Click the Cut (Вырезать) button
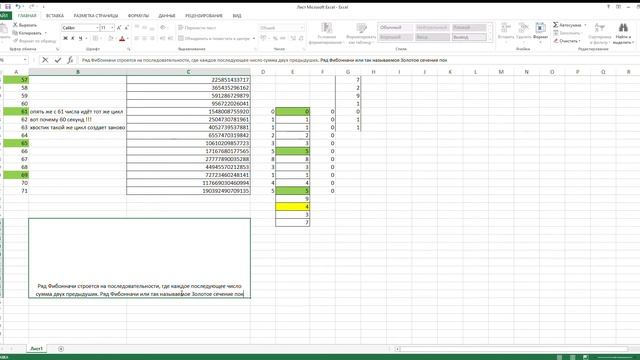The image size is (640, 360). click(25, 25)
